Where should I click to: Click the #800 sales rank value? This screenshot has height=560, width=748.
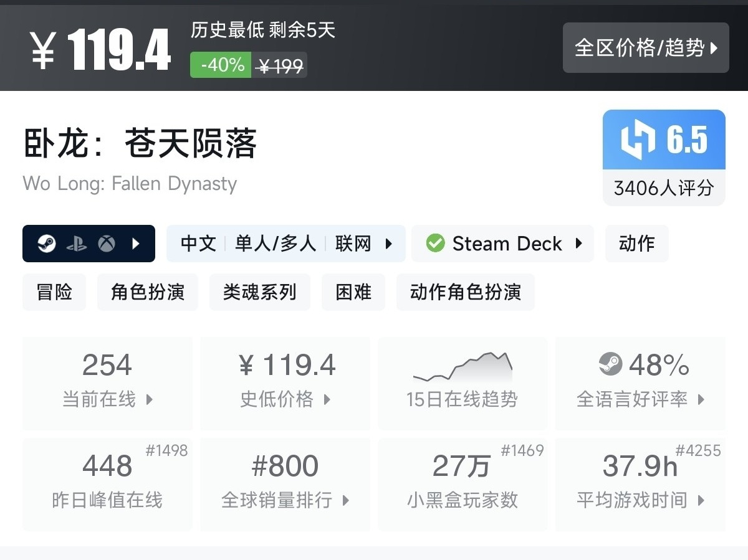pos(285,466)
